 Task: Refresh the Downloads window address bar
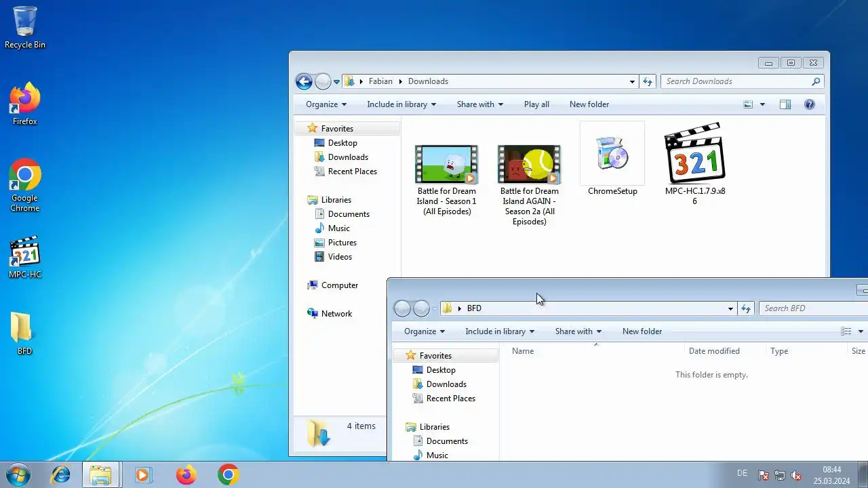648,81
